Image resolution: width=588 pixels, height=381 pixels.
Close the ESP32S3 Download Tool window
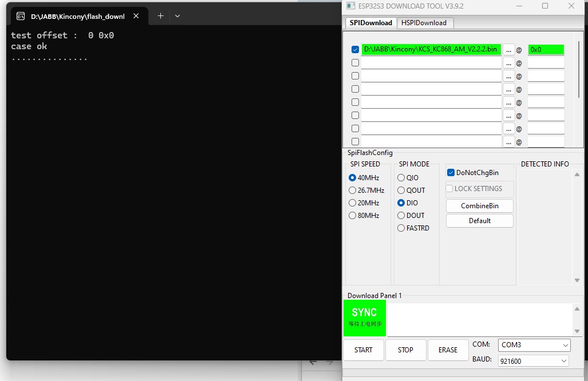click(x=571, y=6)
